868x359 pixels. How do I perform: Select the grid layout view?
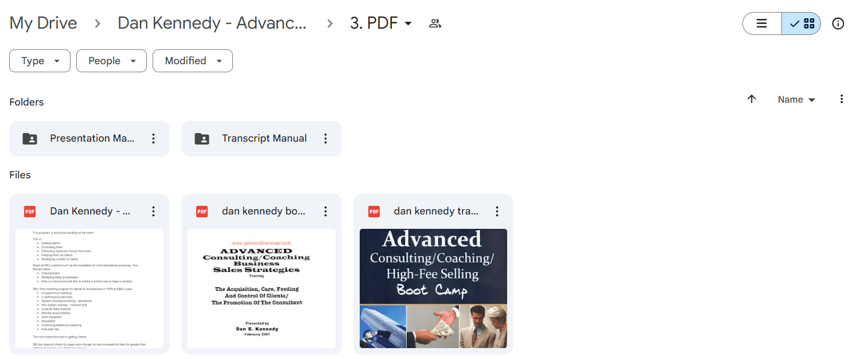point(801,24)
